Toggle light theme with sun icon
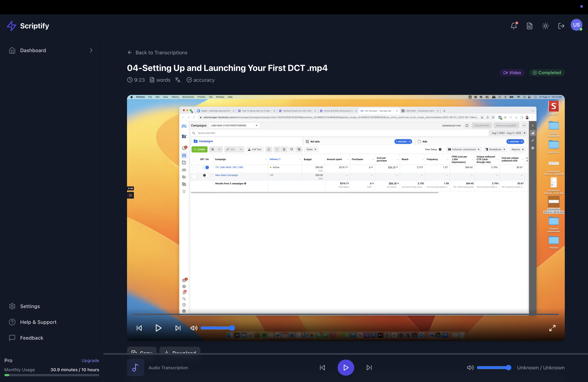Image resolution: width=588 pixels, height=382 pixels. pos(546,26)
